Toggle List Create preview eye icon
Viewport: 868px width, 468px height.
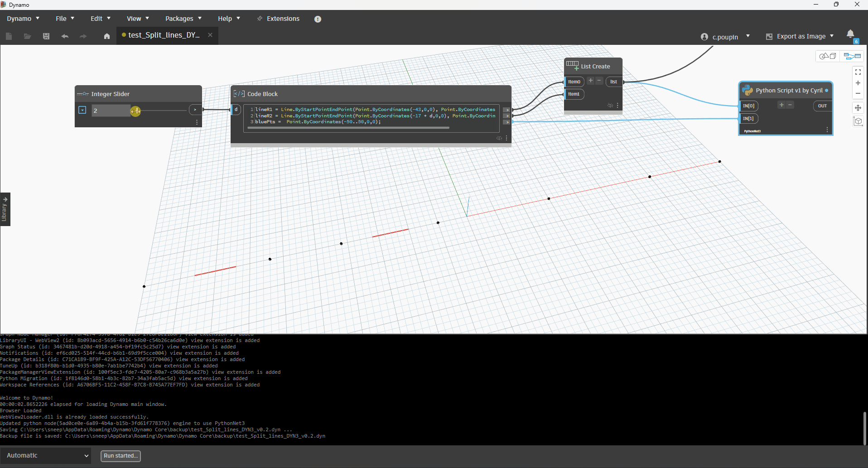tap(610, 106)
